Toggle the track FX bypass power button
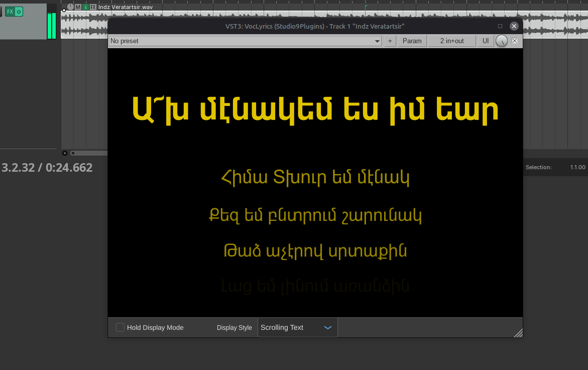 coord(19,12)
